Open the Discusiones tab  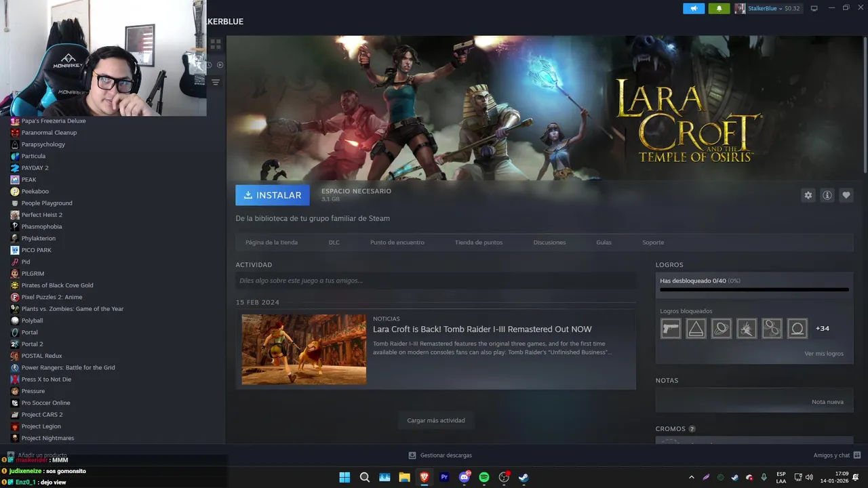(549, 243)
